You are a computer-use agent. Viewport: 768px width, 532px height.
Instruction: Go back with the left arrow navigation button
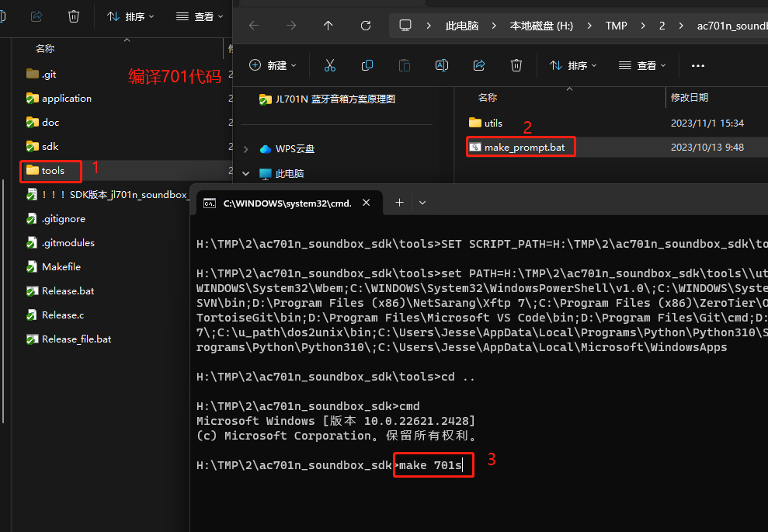pyautogui.click(x=254, y=26)
